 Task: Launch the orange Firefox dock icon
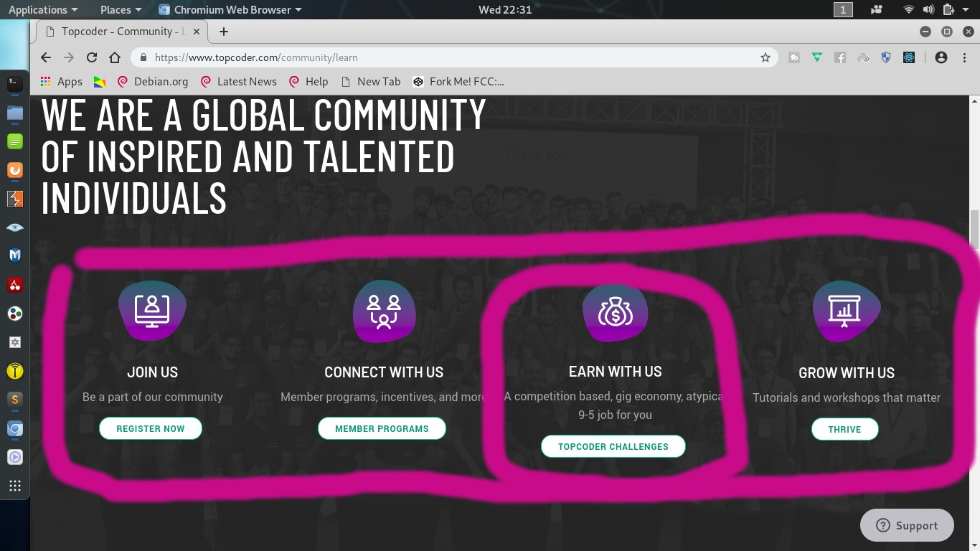tap(14, 170)
